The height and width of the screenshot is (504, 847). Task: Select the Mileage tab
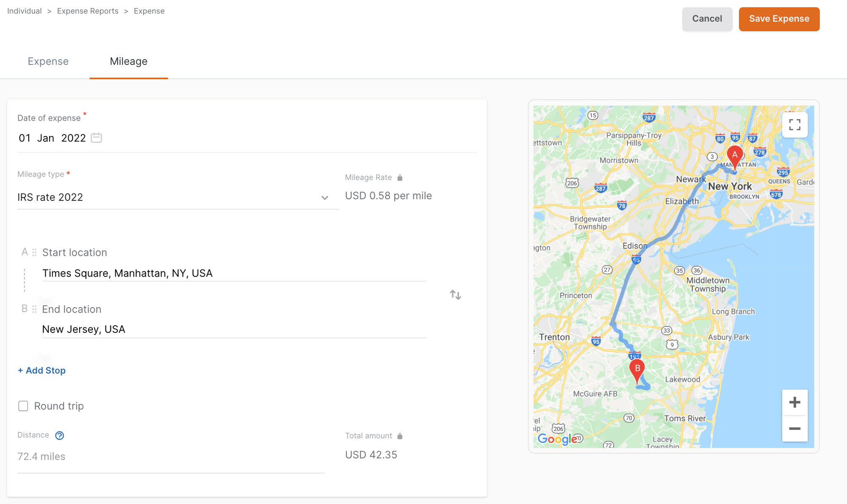(x=129, y=61)
